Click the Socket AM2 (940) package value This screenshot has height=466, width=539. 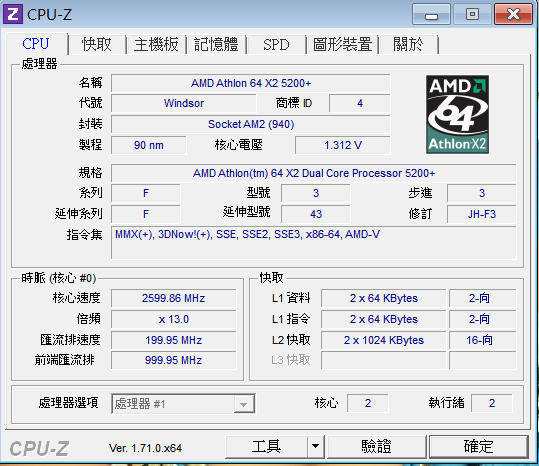click(x=251, y=124)
